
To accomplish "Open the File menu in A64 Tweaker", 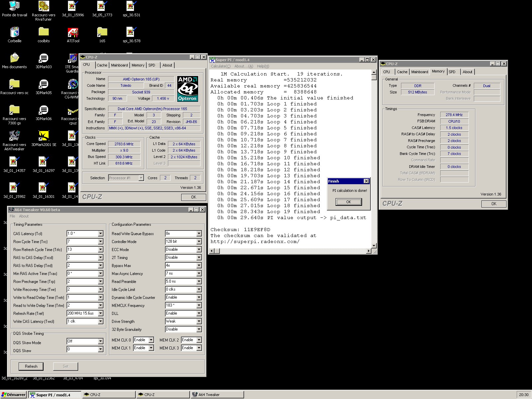I will click(x=12, y=216).
